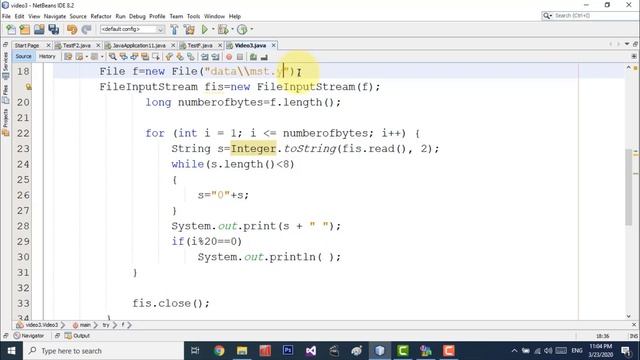This screenshot has width=640, height=360.
Task: Open the Team menu
Action: pyautogui.click(x=176, y=16)
